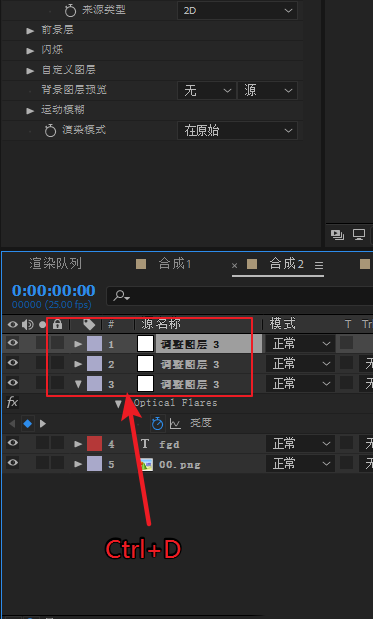Open the 合成2 panel menu icon

coord(319,266)
